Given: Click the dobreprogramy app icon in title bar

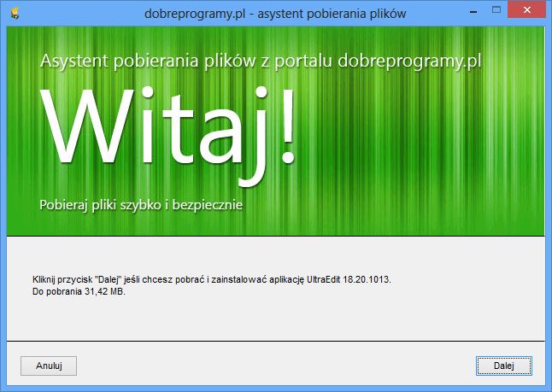Looking at the screenshot, I should (15, 14).
